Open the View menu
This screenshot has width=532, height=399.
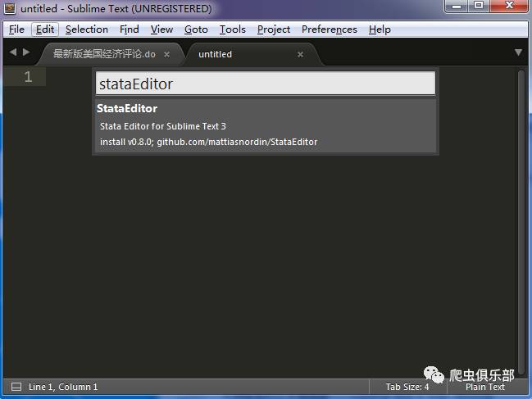pos(161,29)
